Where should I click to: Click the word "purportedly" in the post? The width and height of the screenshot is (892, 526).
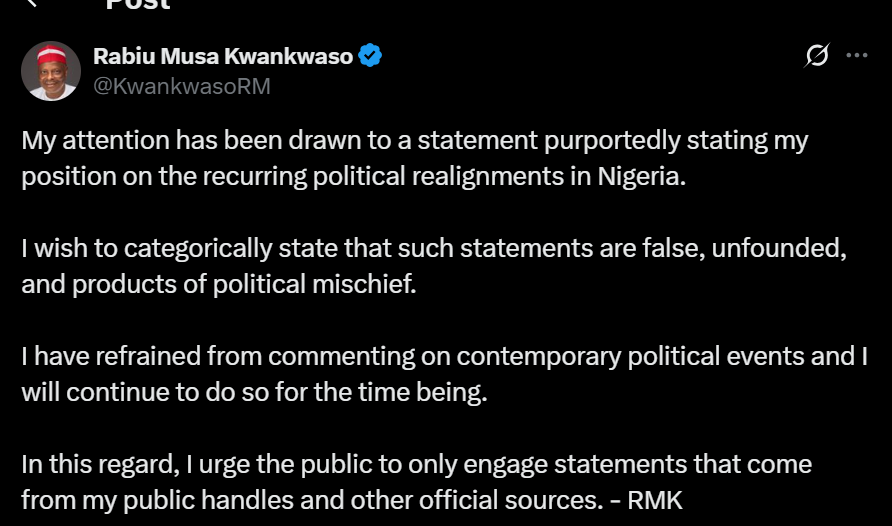click(x=554, y=141)
